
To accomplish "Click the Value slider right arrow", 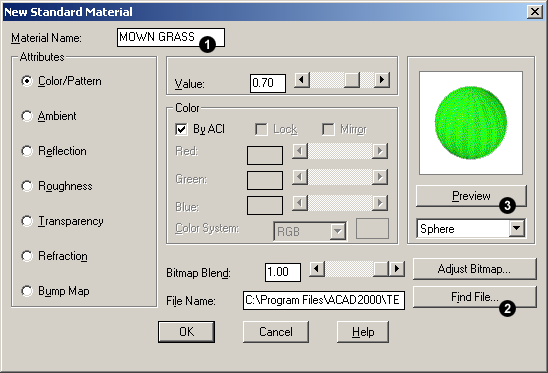I will [382, 80].
